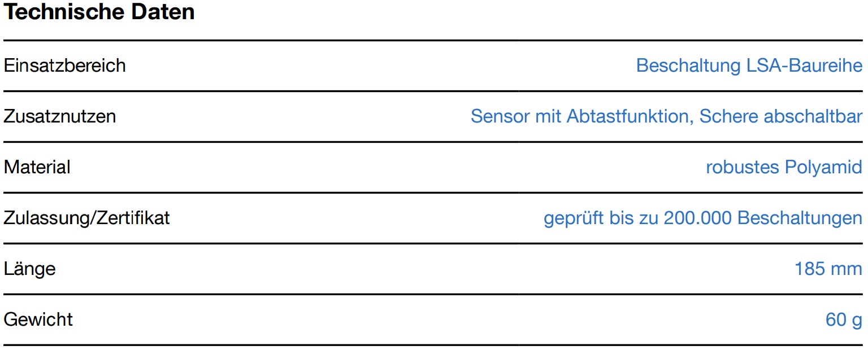868x350 pixels.
Task: Click the word Beschaltungen in certificate value
Action: (x=800, y=218)
